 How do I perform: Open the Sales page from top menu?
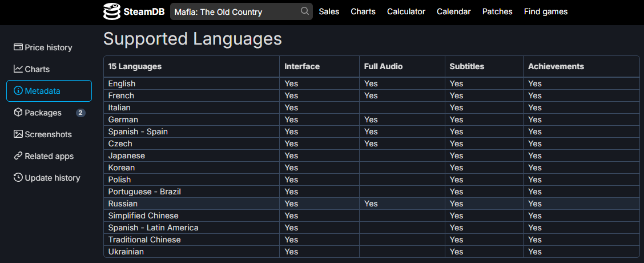click(329, 11)
